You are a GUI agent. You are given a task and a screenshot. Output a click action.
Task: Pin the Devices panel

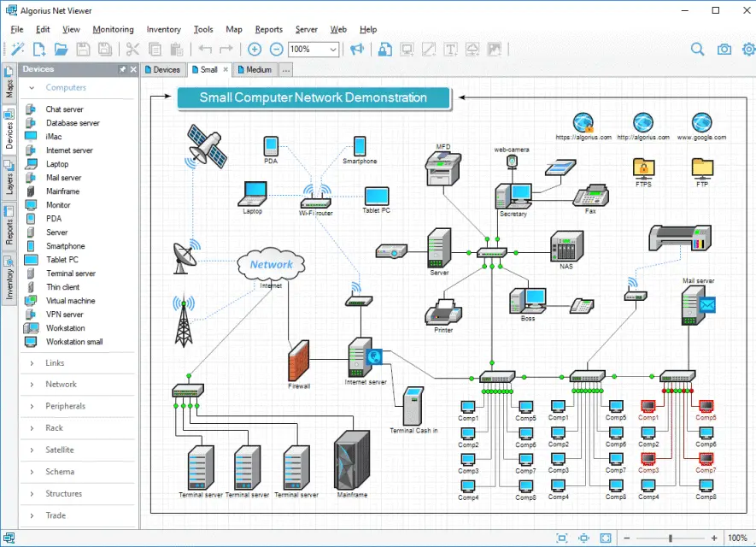tap(122, 69)
